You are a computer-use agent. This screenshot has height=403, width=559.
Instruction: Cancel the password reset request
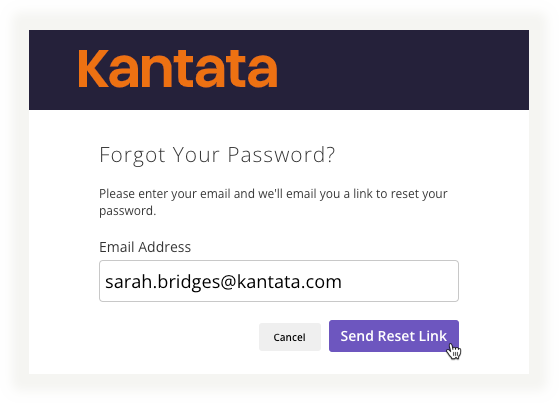(289, 337)
